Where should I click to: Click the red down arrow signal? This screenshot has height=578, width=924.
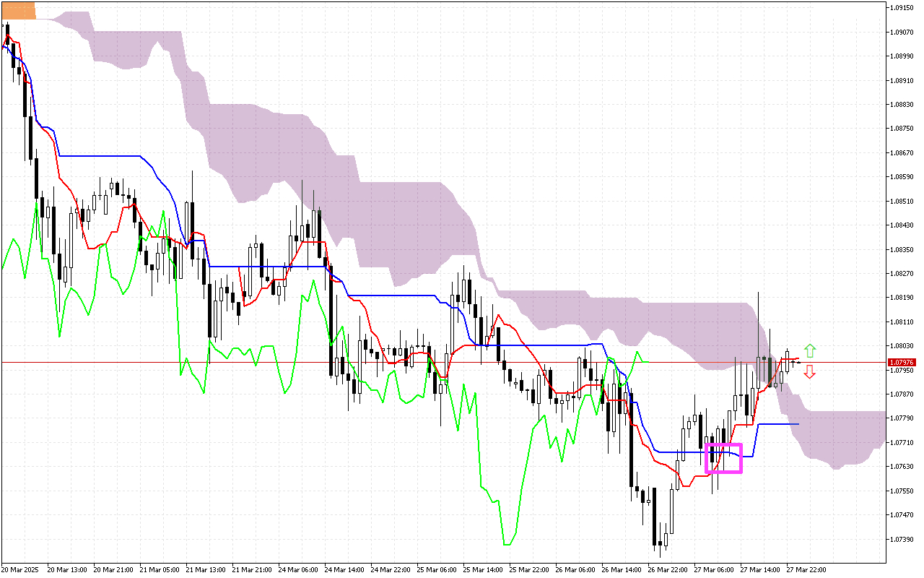[x=810, y=371]
